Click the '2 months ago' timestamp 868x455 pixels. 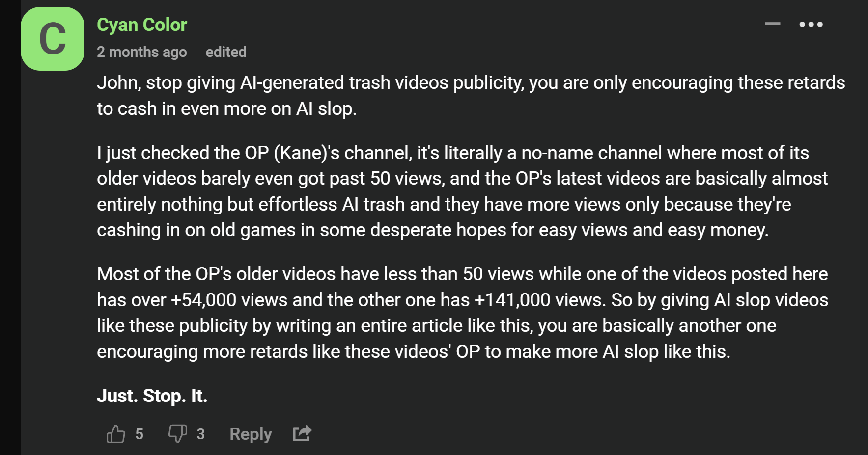click(x=141, y=52)
